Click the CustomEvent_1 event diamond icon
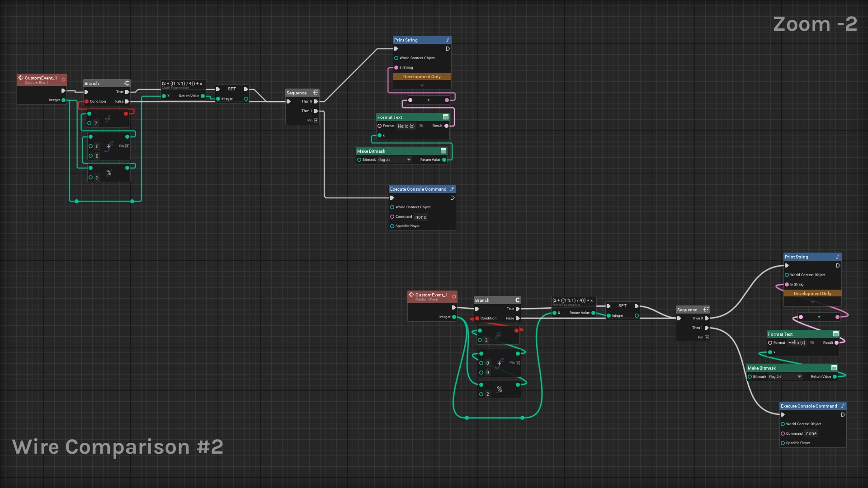The width and height of the screenshot is (868, 488). click(21, 78)
